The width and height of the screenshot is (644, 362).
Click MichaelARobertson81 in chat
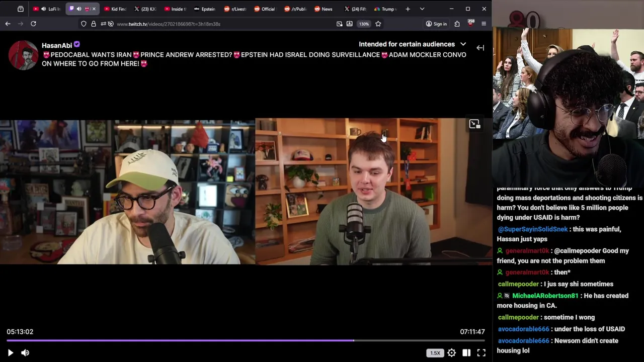[x=545, y=296]
